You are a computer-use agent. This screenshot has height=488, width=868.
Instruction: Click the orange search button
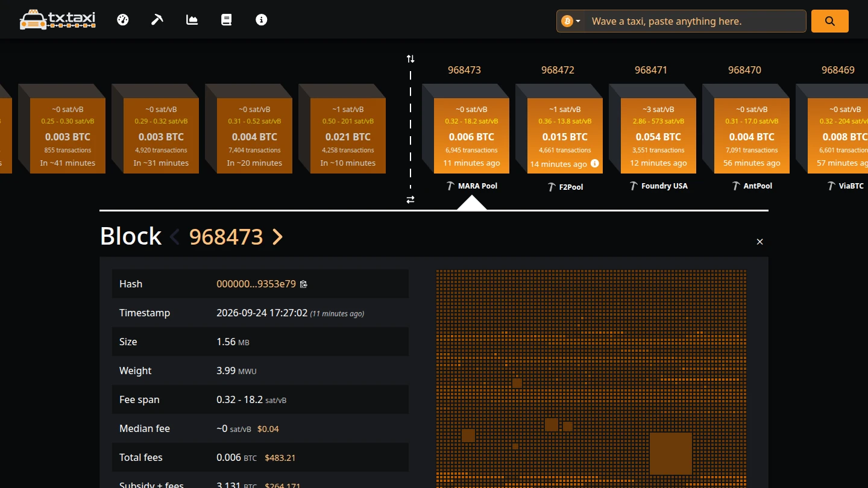pos(830,21)
